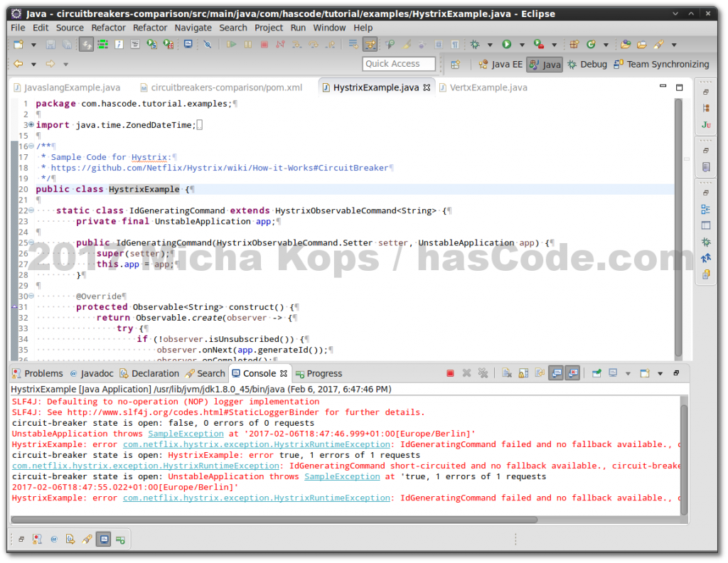Open the Back history dropdown arrow
The image size is (728, 563).
click(33, 64)
